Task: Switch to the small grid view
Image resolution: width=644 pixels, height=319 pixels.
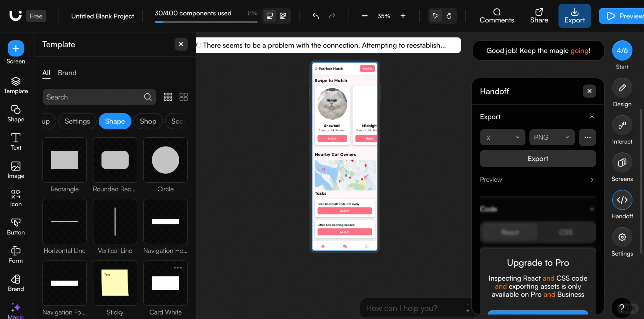Action: coord(168,97)
